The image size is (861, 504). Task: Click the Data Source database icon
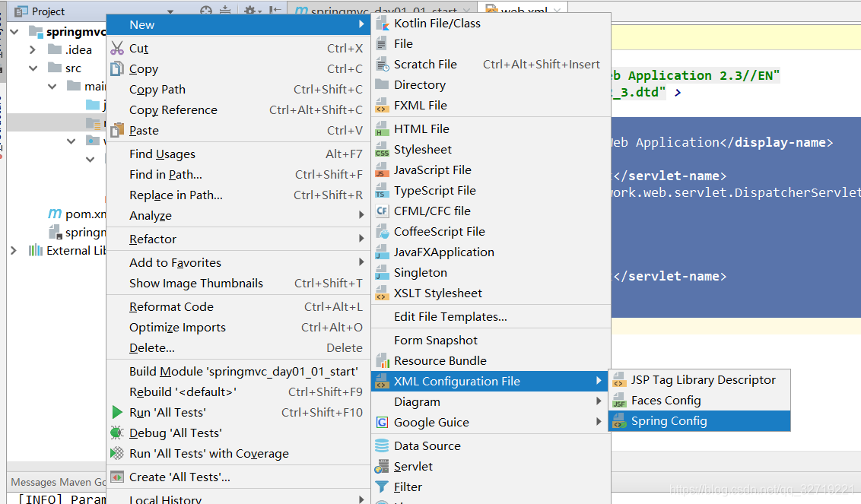tap(382, 445)
